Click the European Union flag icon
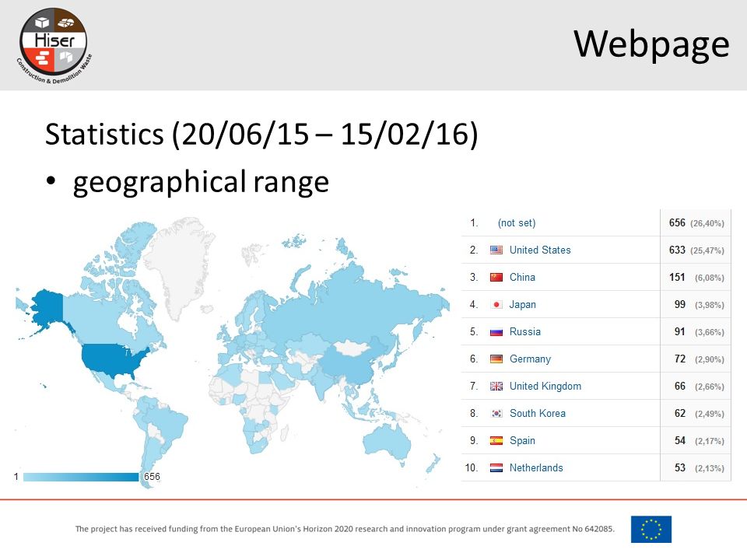This screenshot has height=560, width=747. coord(651,529)
